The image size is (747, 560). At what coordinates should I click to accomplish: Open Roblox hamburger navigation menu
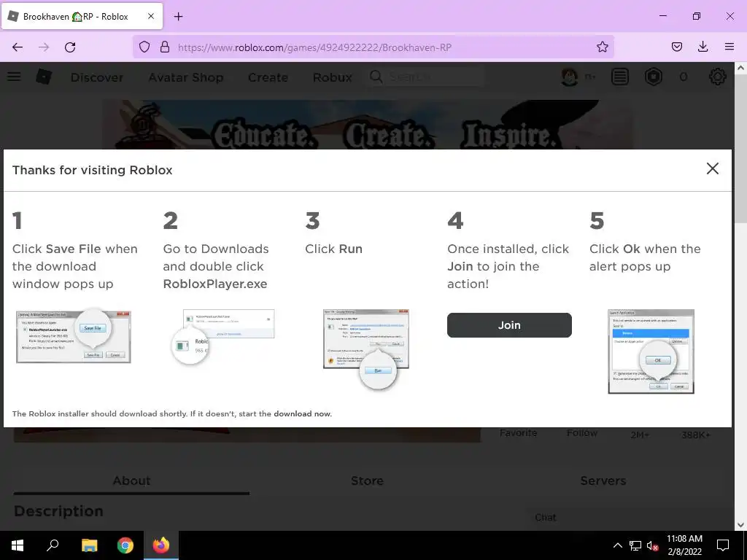14,76
